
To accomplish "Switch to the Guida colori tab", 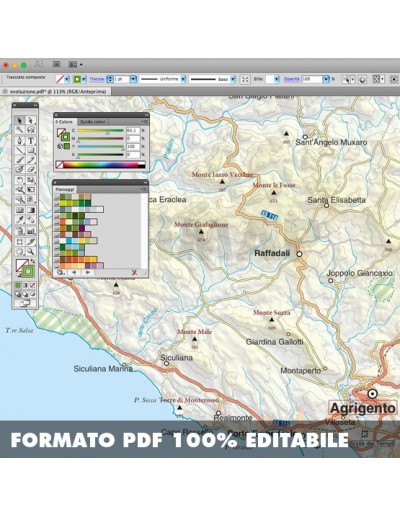I will coord(93,122).
